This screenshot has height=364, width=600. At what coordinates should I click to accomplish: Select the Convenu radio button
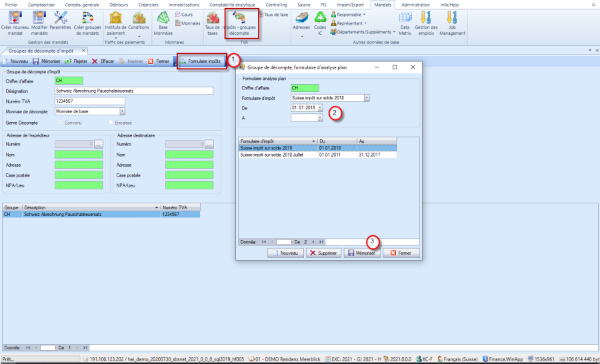point(60,123)
